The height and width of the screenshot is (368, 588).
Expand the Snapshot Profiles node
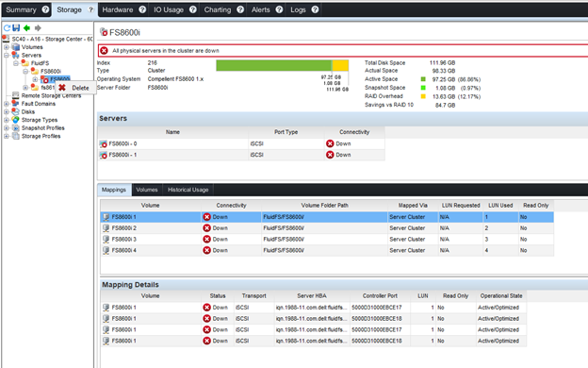coord(7,128)
